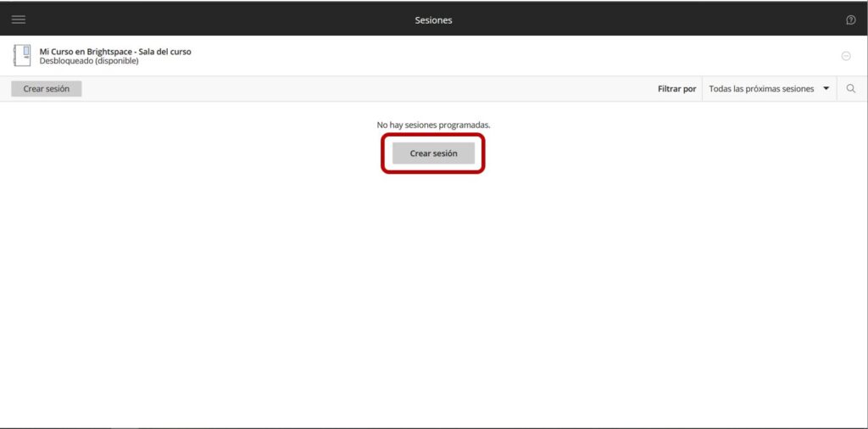
Task: Click the 'No hay sesiones programadas.' message
Action: pyautogui.click(x=433, y=125)
